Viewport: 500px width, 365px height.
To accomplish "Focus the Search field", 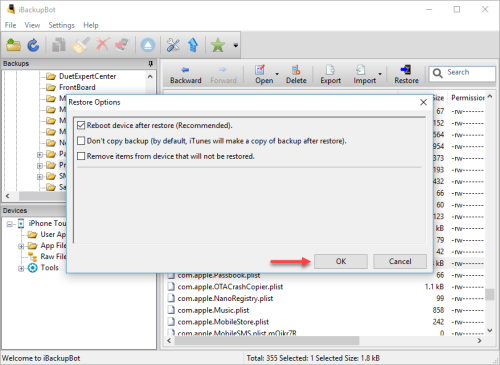I will (462, 73).
